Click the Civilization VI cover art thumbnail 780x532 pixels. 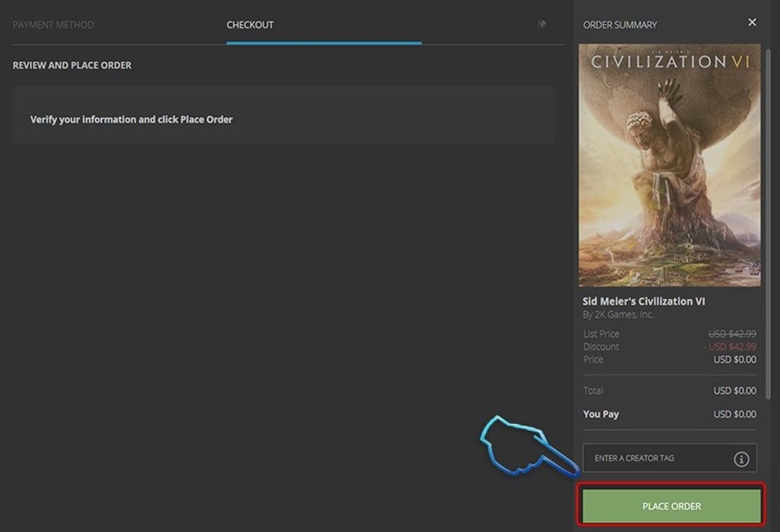pos(669,165)
